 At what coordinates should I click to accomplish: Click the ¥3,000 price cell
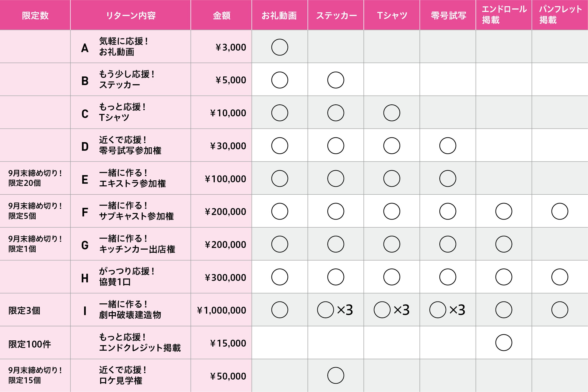click(x=231, y=47)
